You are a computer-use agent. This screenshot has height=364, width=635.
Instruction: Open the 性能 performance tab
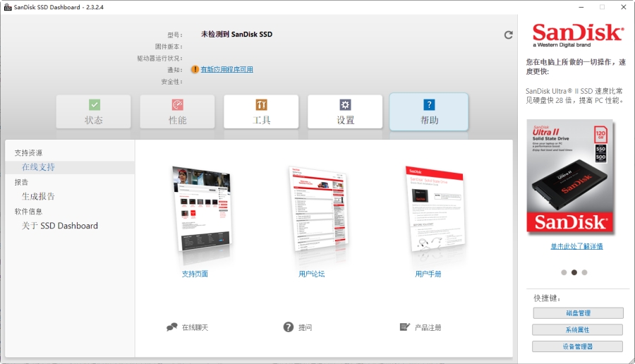coord(177,111)
